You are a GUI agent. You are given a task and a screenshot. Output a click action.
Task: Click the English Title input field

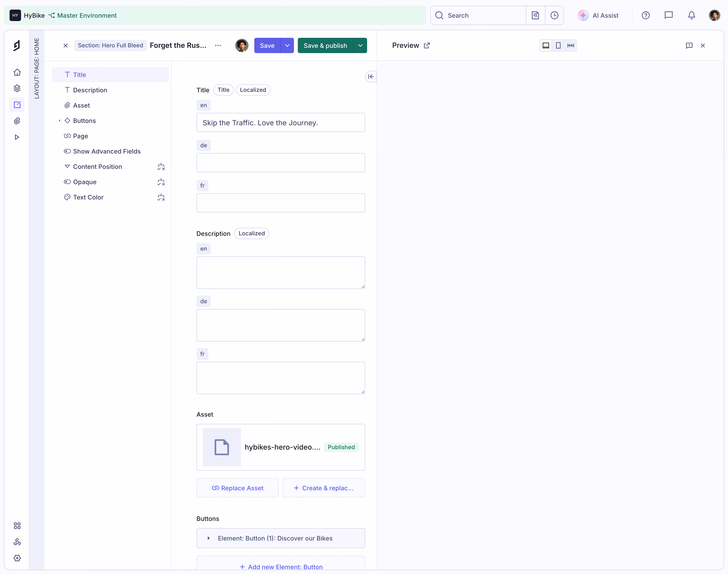coord(281,123)
